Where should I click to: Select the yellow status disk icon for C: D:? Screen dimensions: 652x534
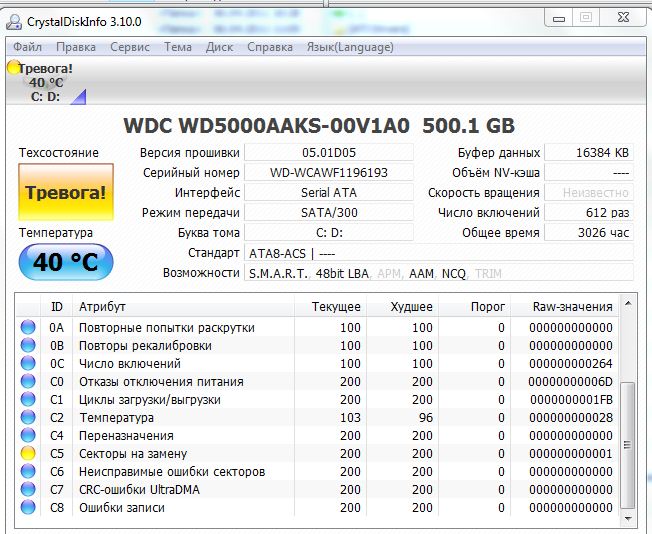13,67
